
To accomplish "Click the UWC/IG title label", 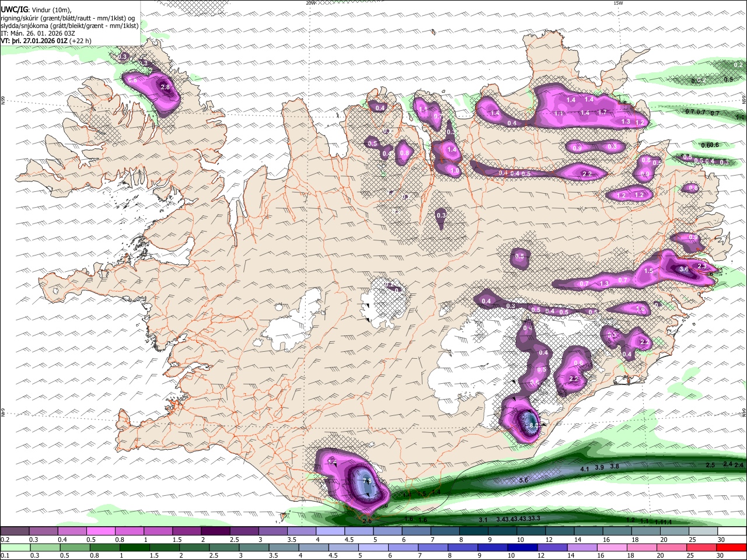I will pos(13,10).
